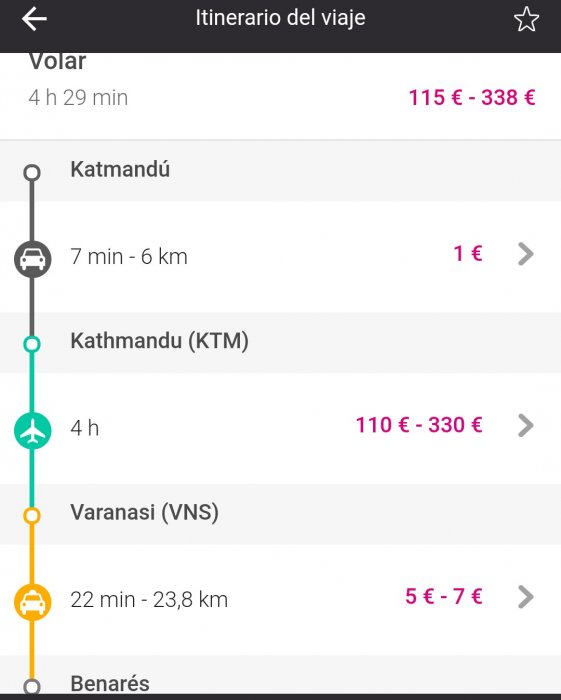Select the Volar route header
Screen dimensions: 561x700
57,62
